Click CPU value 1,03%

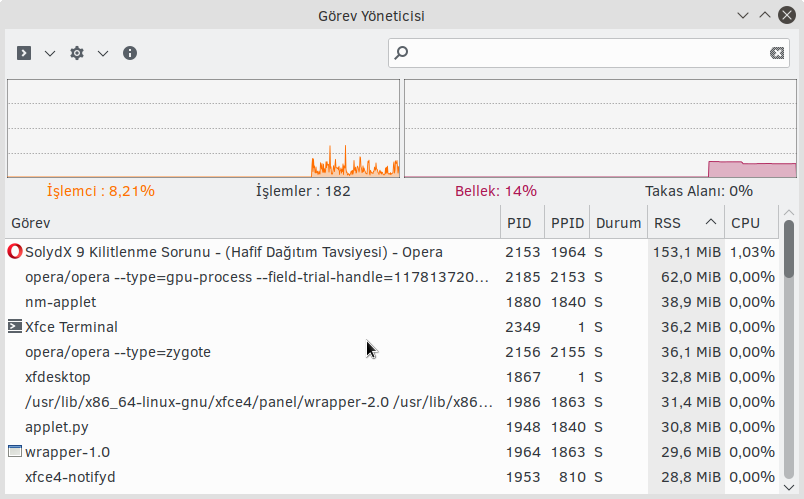pyautogui.click(x=752, y=252)
